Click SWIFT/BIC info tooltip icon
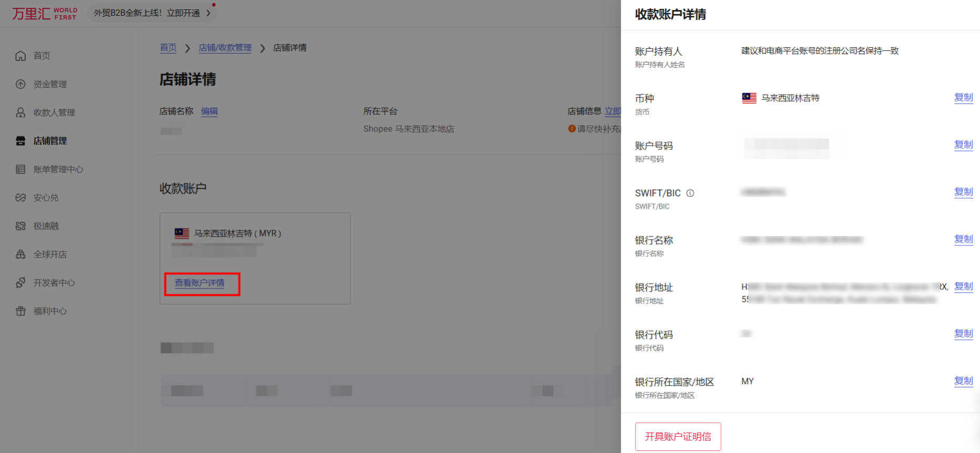 coord(690,193)
